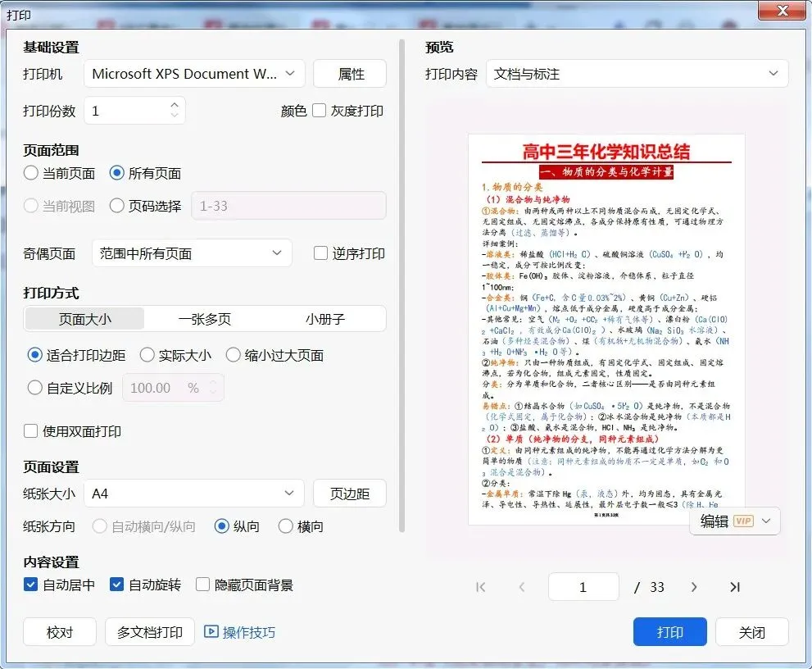Open 奇偶页面 dropdown
812x669 pixels.
(x=192, y=253)
